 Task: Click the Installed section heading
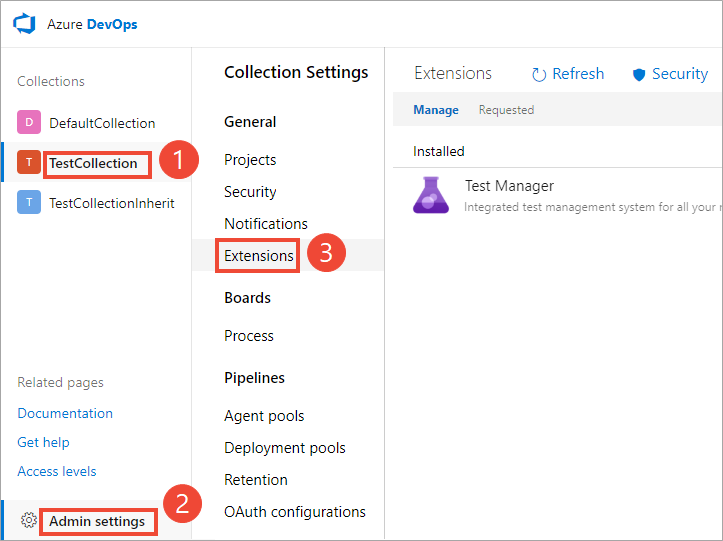[439, 151]
